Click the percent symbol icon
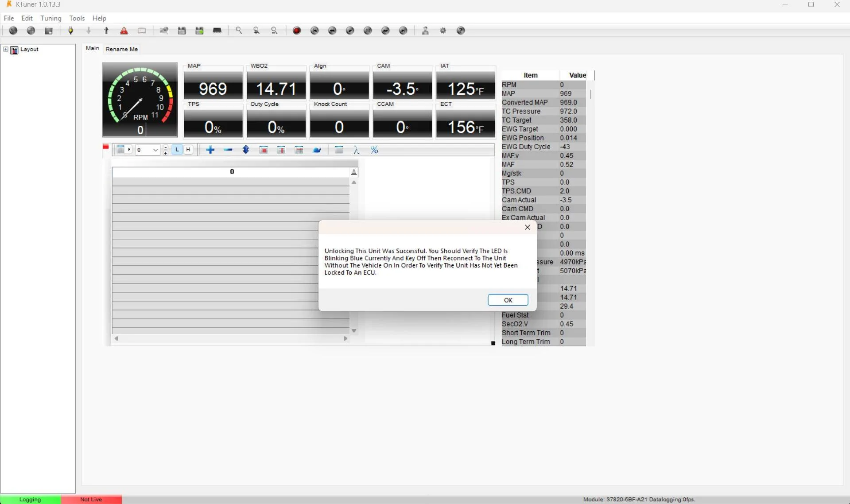Screen dimensions: 850x504 [374, 150]
